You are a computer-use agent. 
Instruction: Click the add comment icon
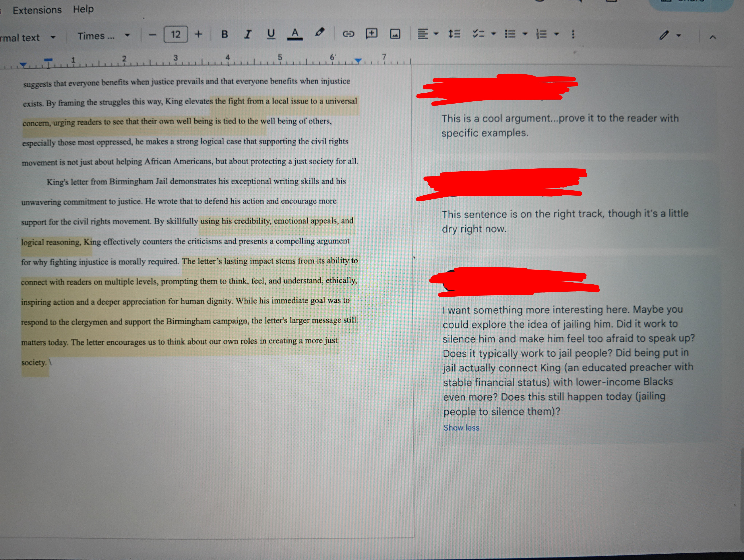[371, 34]
